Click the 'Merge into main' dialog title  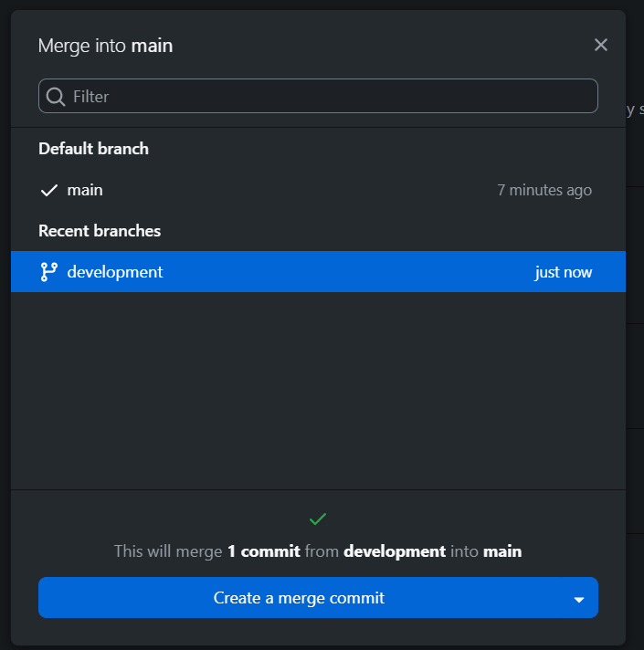pyautogui.click(x=105, y=46)
